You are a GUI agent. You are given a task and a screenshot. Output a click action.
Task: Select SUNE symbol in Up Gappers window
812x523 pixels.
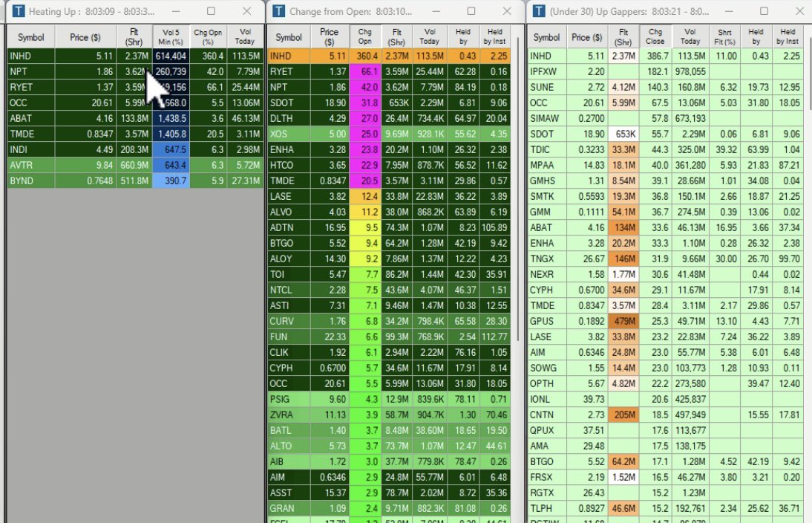point(542,87)
